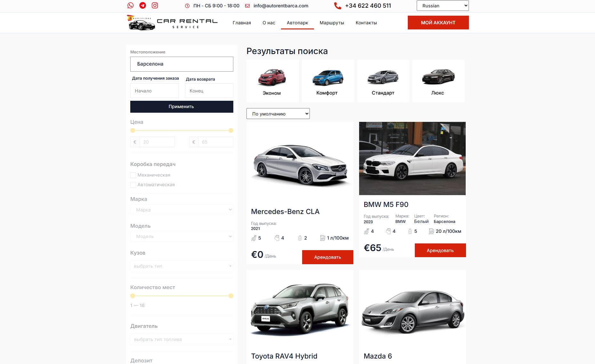Check the Механическая gearbox checkbox
Screen dimensions: 595x364
point(133,175)
